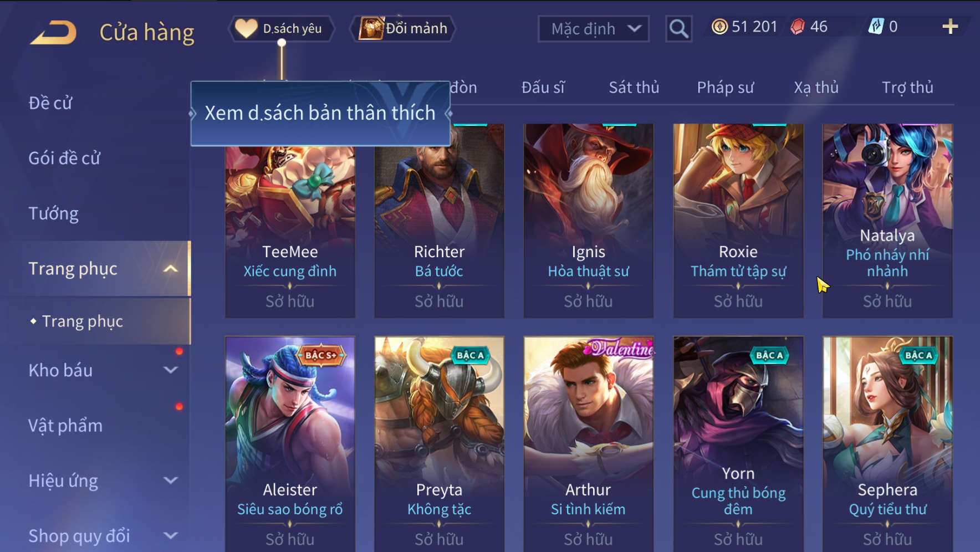Image resolution: width=980 pixels, height=552 pixels.
Task: Select the Roxie Thám tử tập sự skin
Action: click(x=738, y=221)
